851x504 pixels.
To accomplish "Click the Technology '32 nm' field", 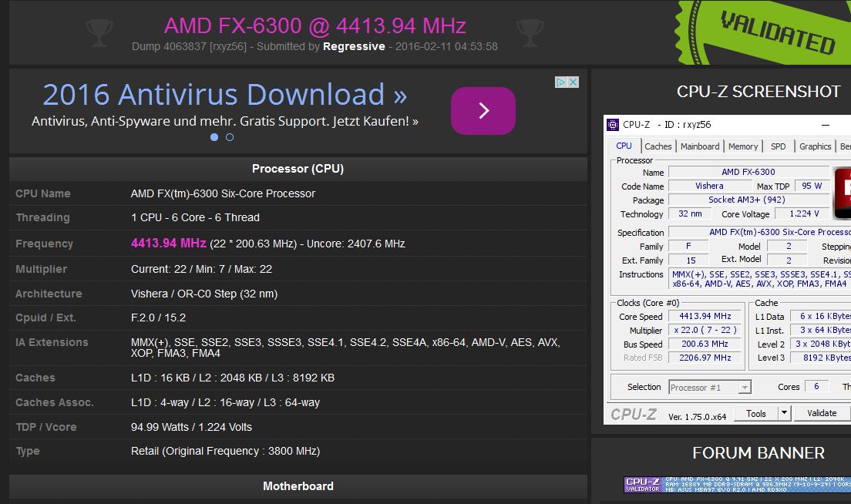I will [690, 213].
